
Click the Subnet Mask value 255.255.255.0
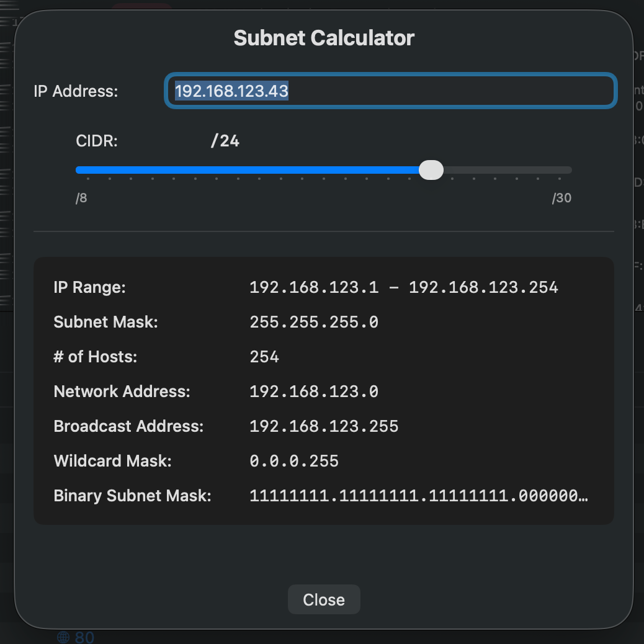point(314,322)
